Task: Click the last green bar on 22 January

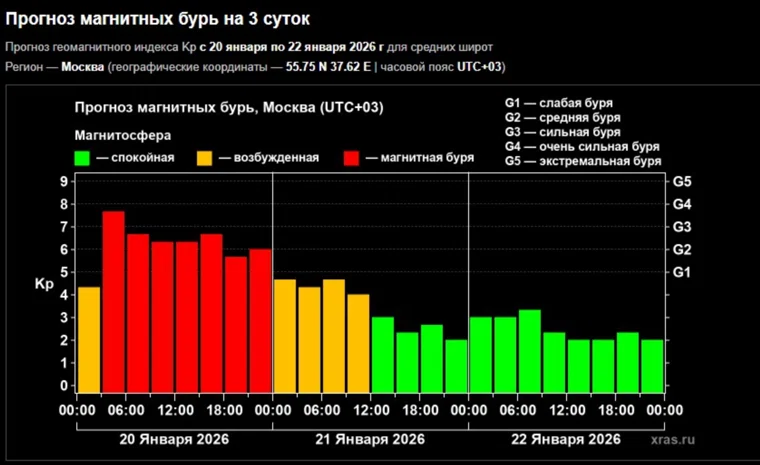Action: (x=651, y=365)
